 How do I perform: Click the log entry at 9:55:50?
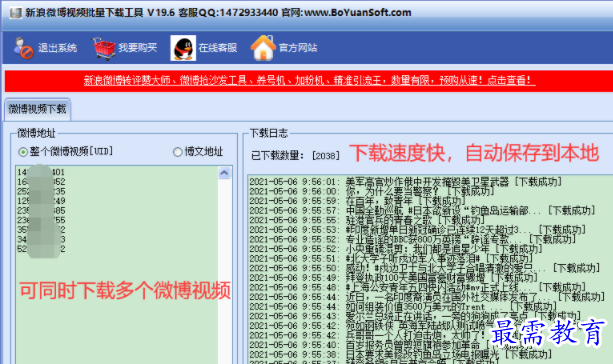425,268
